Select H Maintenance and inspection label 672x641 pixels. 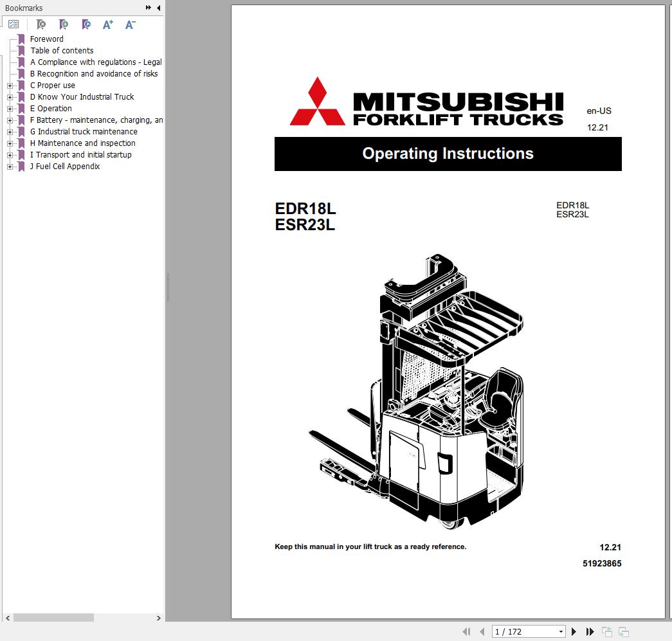pyautogui.click(x=83, y=143)
